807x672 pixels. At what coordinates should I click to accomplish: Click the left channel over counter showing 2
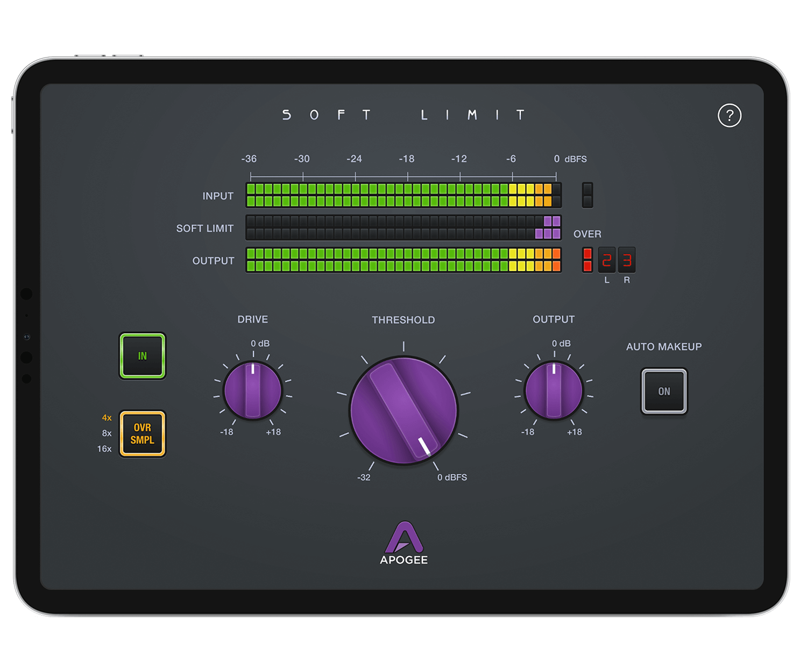click(608, 260)
